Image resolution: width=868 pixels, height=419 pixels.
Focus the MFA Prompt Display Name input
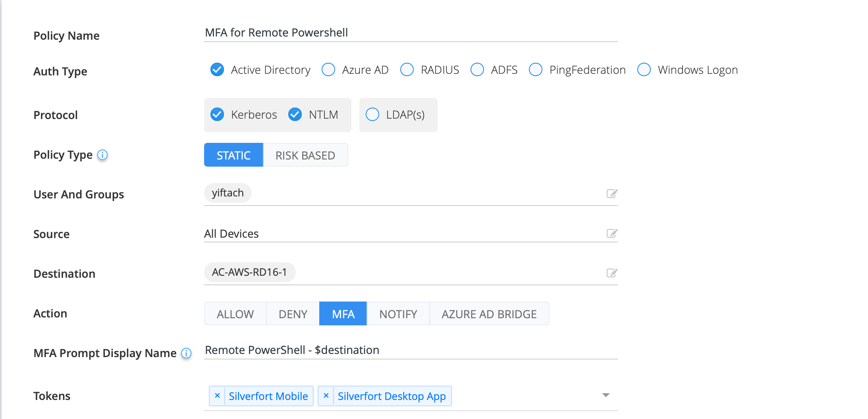(x=411, y=350)
